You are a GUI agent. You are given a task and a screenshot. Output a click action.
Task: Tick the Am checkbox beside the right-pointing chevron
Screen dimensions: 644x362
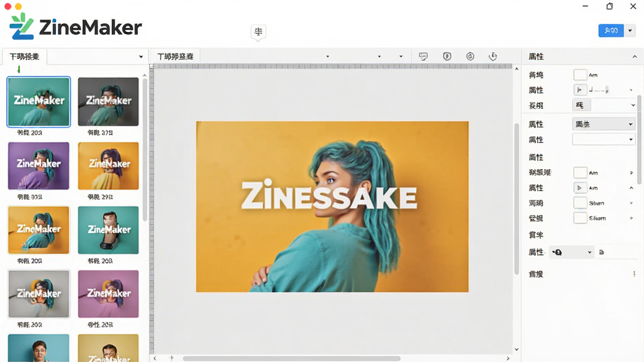[580, 173]
